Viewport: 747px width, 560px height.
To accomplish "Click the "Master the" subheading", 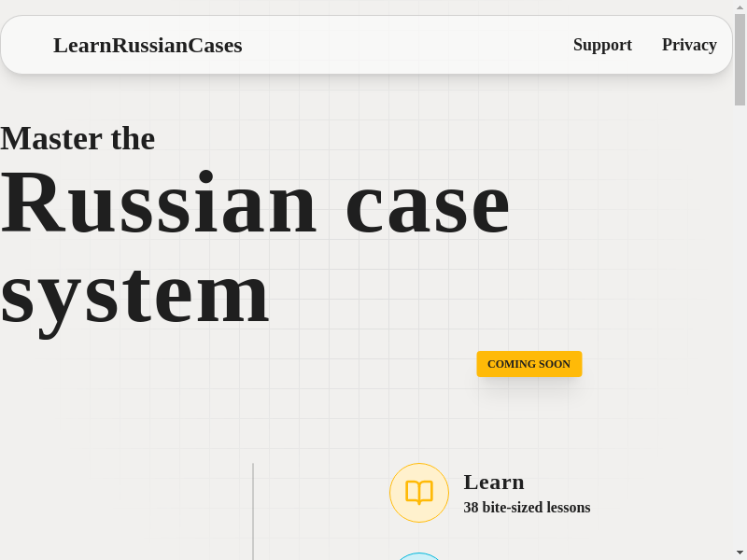I will [78, 138].
